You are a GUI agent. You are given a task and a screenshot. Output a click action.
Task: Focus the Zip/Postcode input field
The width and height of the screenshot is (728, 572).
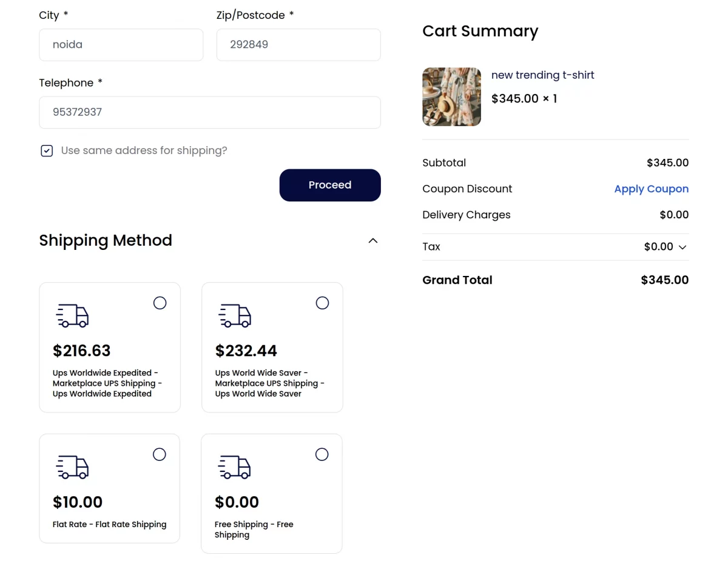coord(298,45)
